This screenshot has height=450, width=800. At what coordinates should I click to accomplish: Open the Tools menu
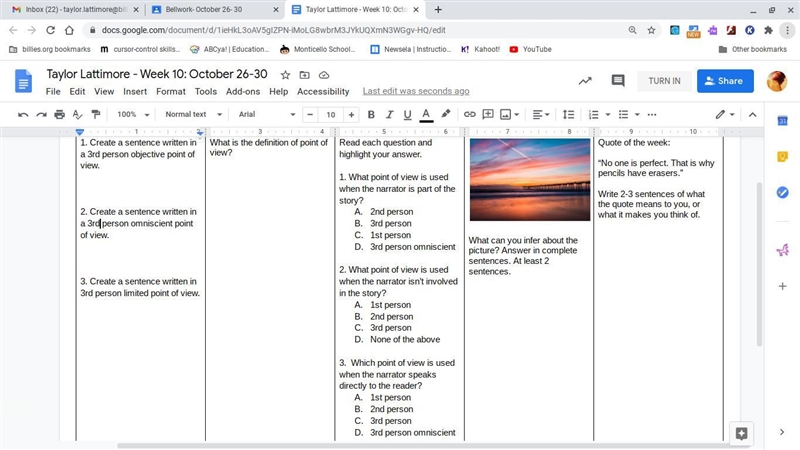tap(206, 91)
